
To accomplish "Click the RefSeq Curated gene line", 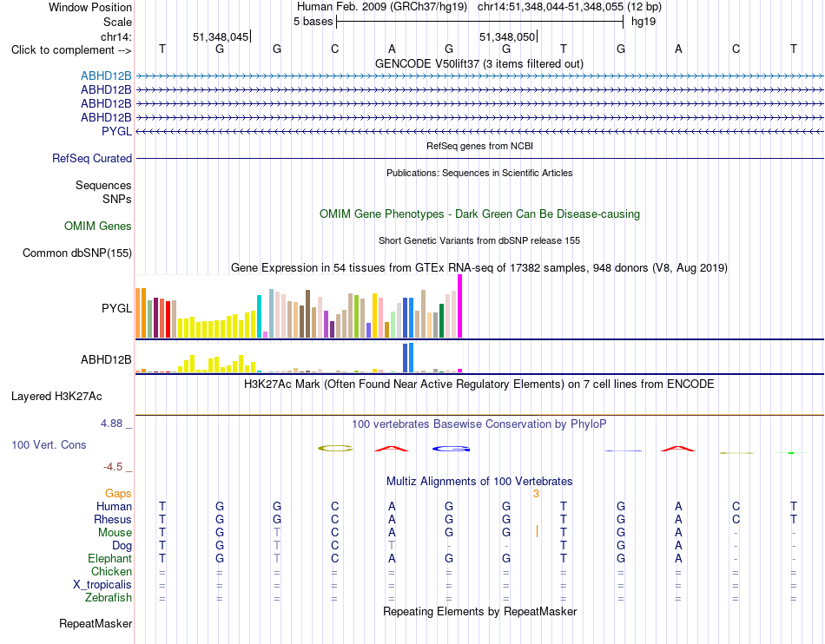I will click(x=479, y=158).
